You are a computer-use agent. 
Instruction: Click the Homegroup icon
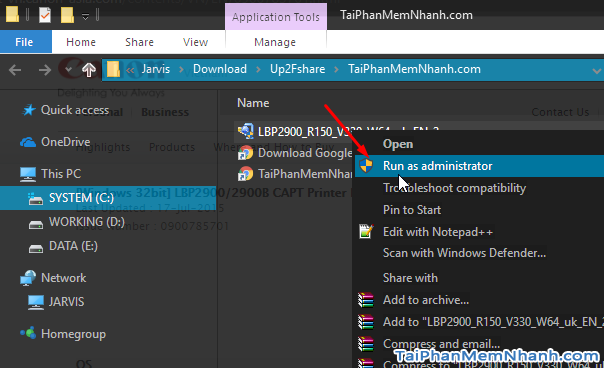click(28, 333)
